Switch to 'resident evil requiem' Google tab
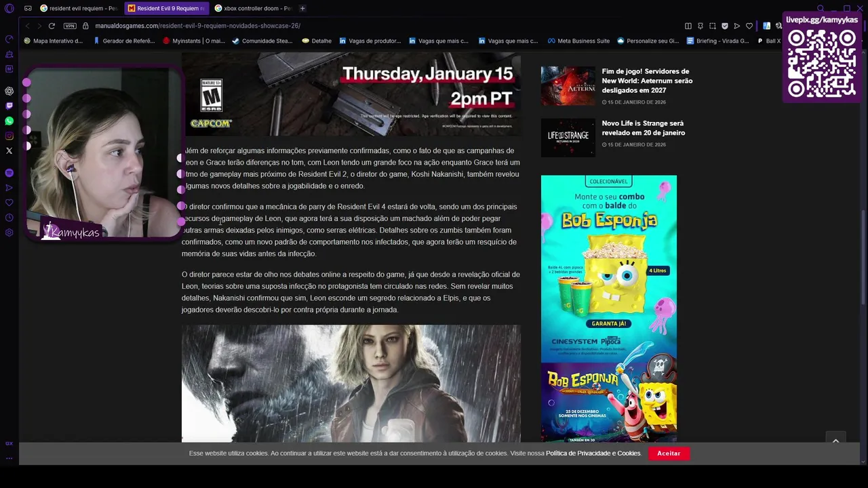 pyautogui.click(x=79, y=8)
